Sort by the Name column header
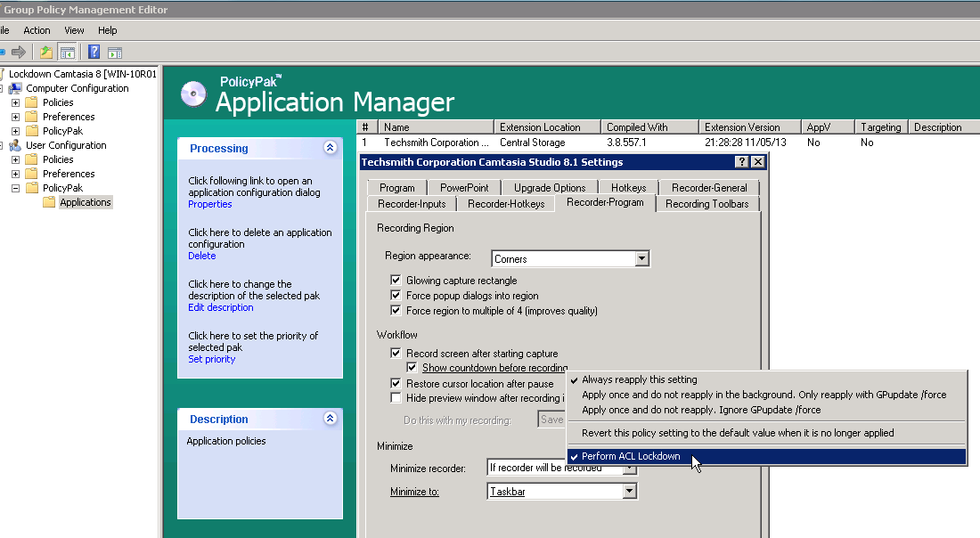This screenshot has height=538, width=980. coord(435,126)
